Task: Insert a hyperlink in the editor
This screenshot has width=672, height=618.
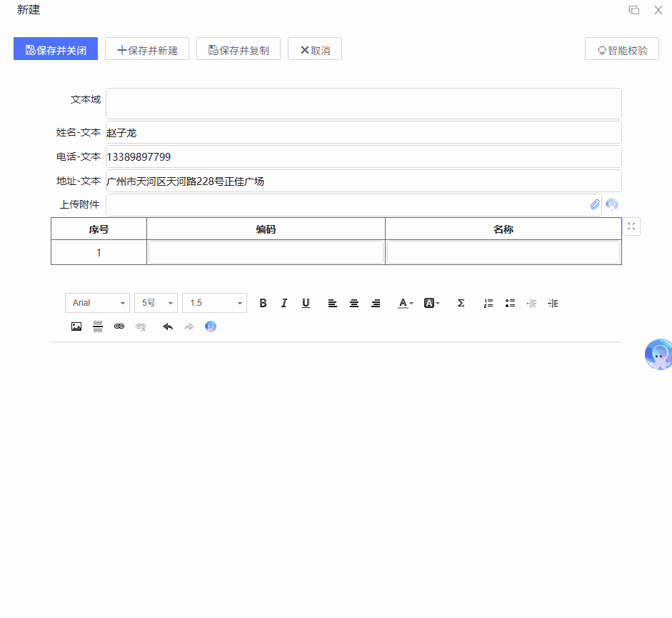Action: [x=119, y=327]
